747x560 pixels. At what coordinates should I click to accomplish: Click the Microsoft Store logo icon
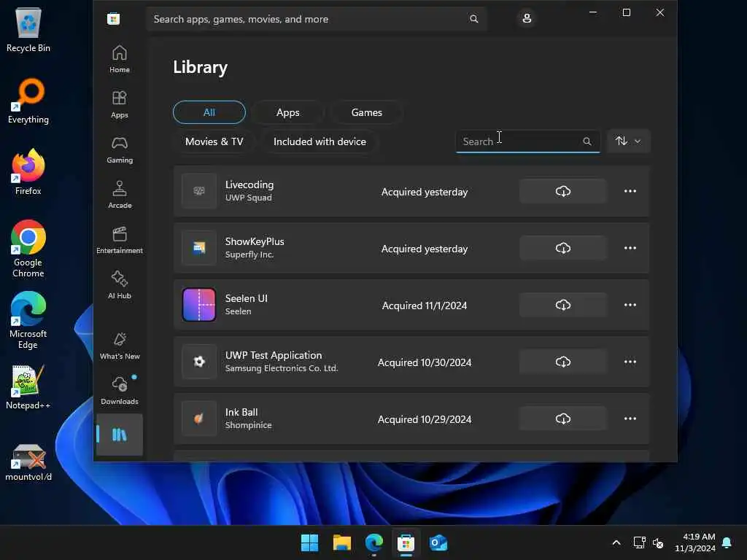[x=113, y=19]
